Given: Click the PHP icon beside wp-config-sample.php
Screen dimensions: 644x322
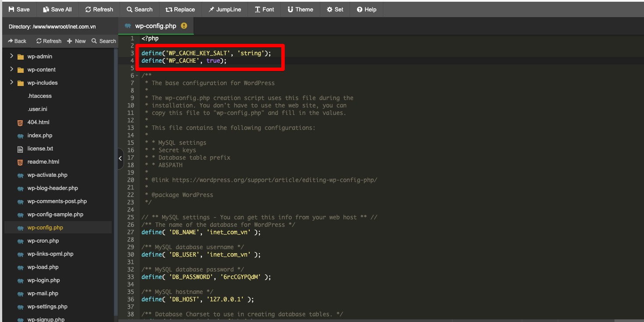Looking at the screenshot, I should pos(20,215).
